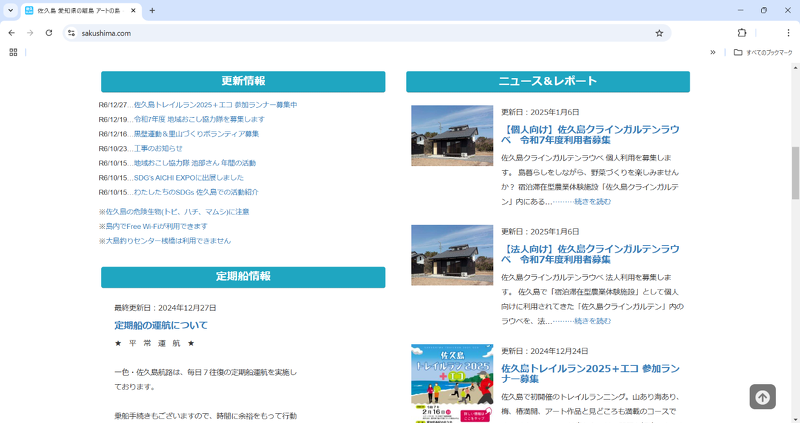Click the trail run poster thumbnail
800x423 pixels.
[x=452, y=383]
